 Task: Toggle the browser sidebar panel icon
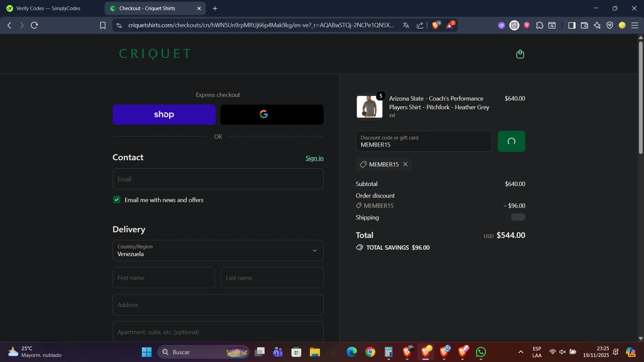coord(571,25)
